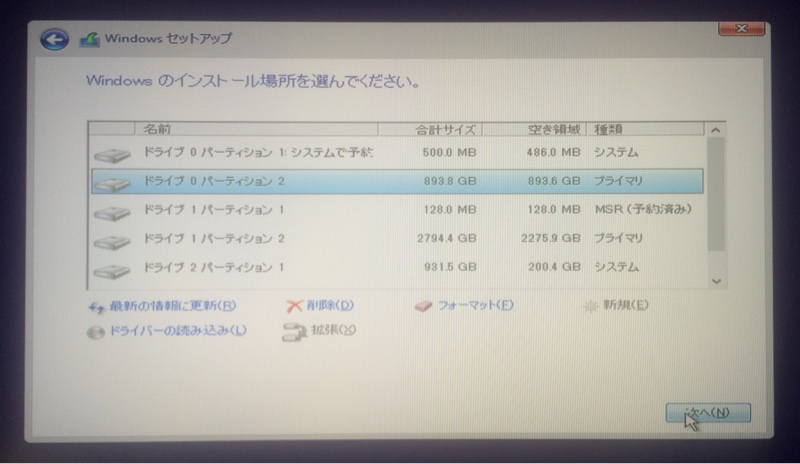This screenshot has width=800, height=464.
Task: Click the extend icon beside 拡張
Action: click(294, 332)
